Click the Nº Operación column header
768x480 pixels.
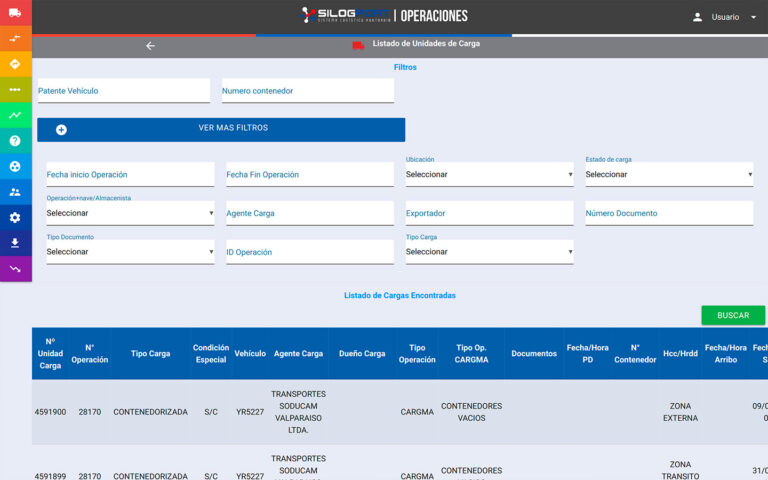(x=90, y=353)
